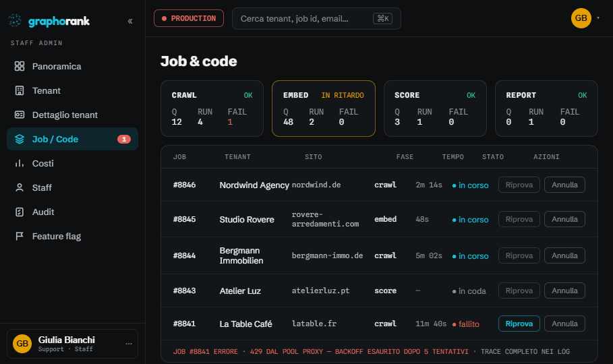Click the Audit document icon
Image resolution: width=613 pixels, height=364 pixels.
[x=20, y=212]
